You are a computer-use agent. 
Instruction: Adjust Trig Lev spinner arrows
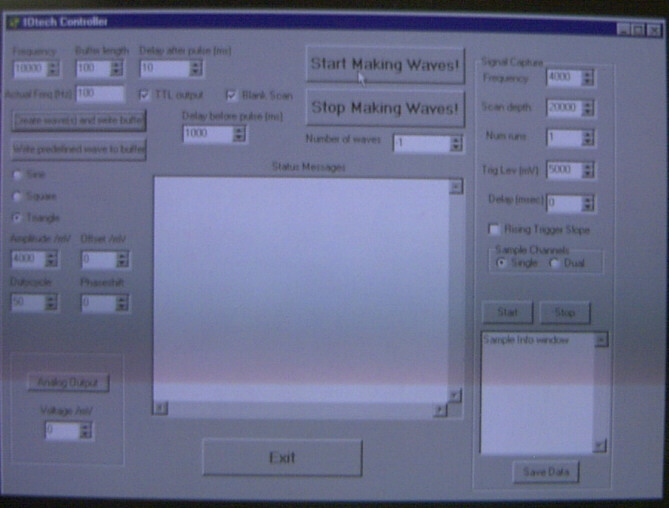coord(588,171)
